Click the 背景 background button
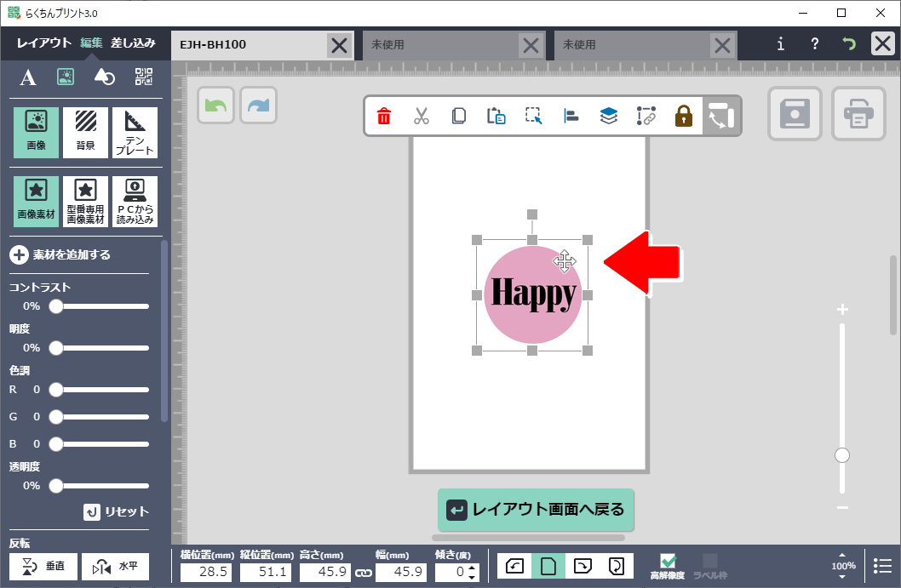This screenshot has height=588, width=901. [x=86, y=133]
